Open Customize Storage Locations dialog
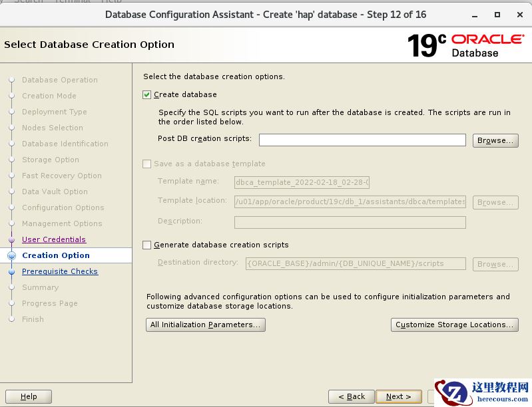This screenshot has height=407, width=532. tap(455, 325)
